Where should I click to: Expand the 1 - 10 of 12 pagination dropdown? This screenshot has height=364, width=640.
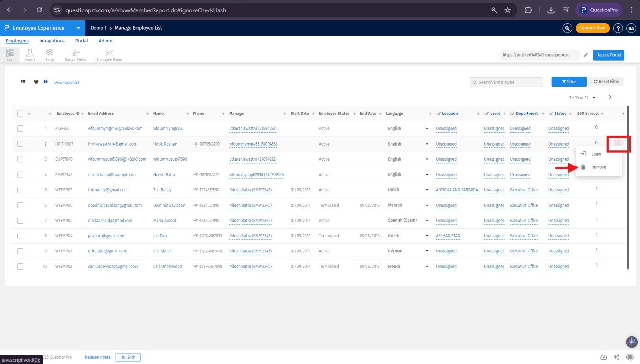594,98
